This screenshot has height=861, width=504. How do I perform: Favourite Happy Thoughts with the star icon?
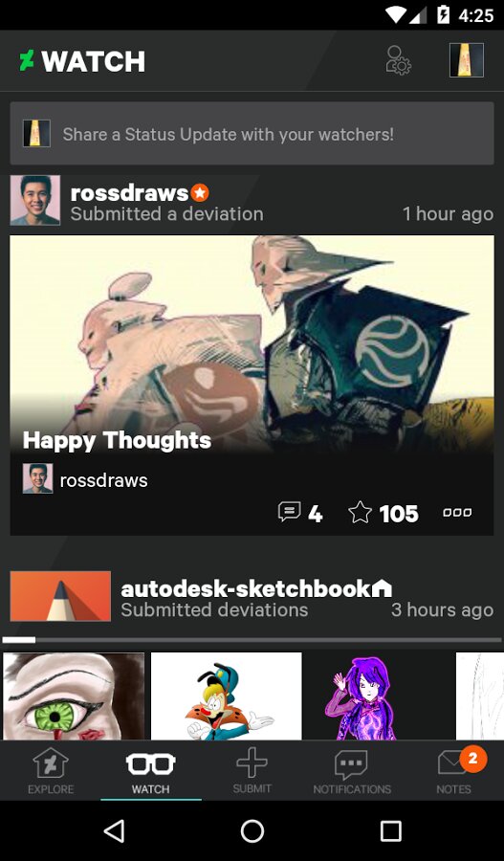[x=383, y=513]
